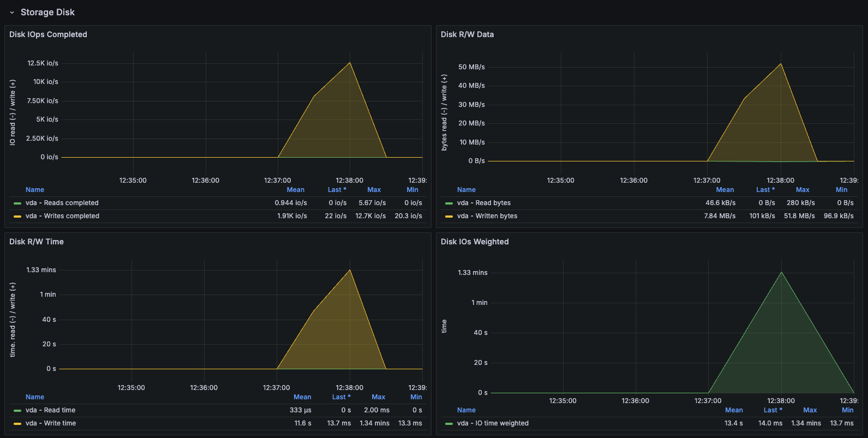Viewport: 868px width, 438px height.
Task: Sort Disk IOps Completed legend by Mean
Action: 295,190
